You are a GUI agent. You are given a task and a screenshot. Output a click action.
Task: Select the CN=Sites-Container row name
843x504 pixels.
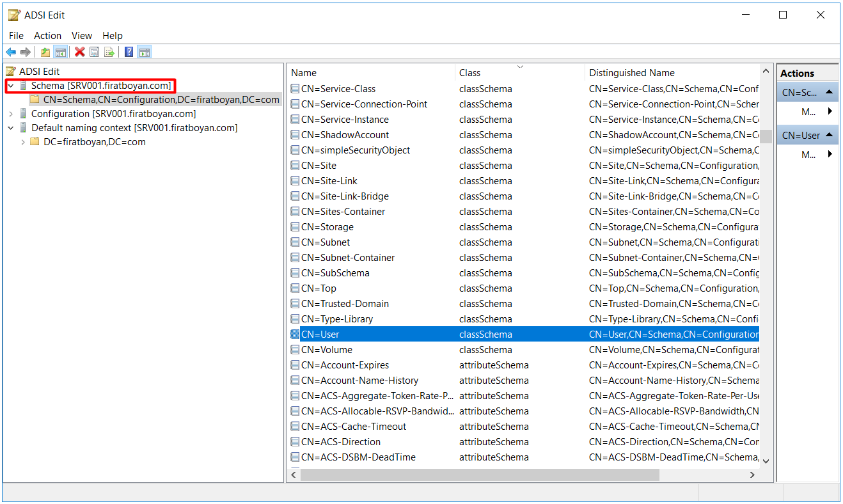[x=343, y=212]
